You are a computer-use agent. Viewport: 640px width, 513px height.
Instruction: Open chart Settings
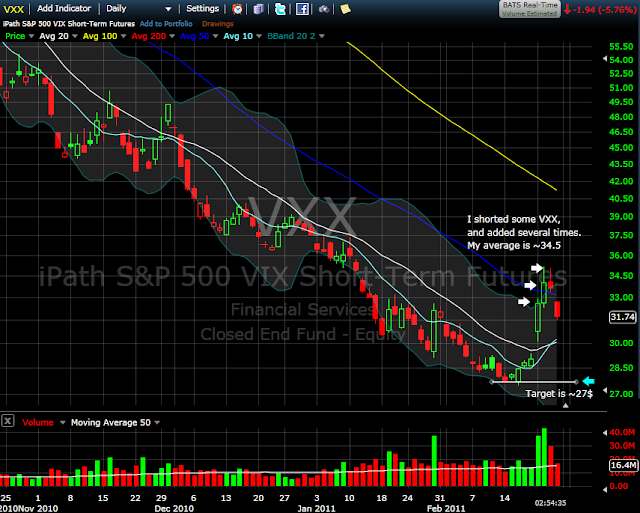202,9
